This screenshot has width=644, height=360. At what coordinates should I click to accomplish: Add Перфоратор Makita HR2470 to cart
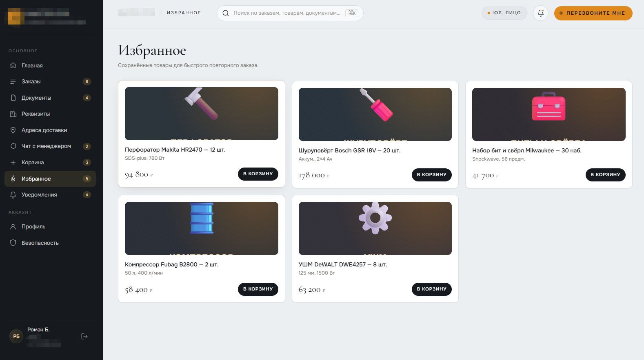258,174
